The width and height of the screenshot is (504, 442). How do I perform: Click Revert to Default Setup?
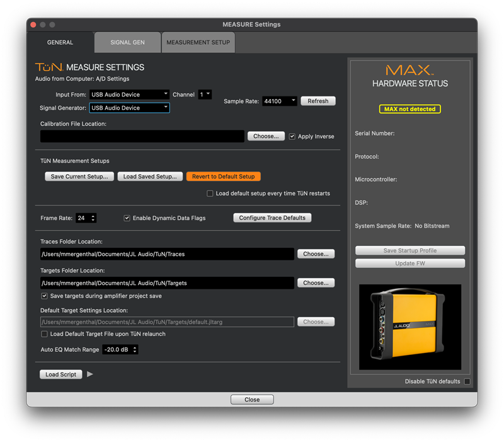pyautogui.click(x=224, y=177)
